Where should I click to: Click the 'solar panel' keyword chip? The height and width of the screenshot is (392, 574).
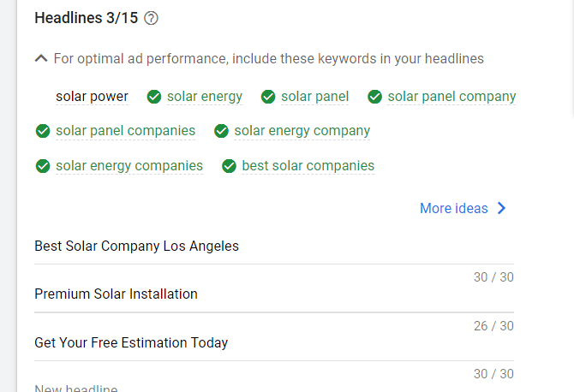tap(314, 97)
